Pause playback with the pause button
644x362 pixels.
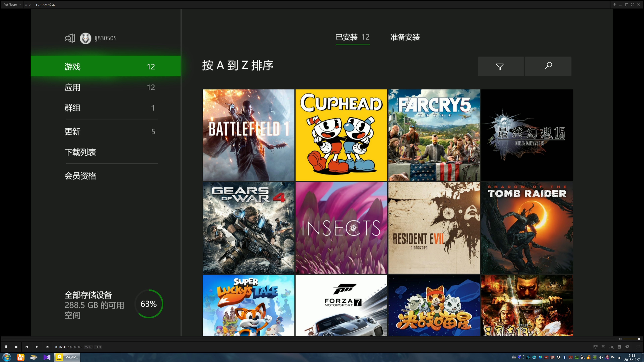tap(6, 347)
